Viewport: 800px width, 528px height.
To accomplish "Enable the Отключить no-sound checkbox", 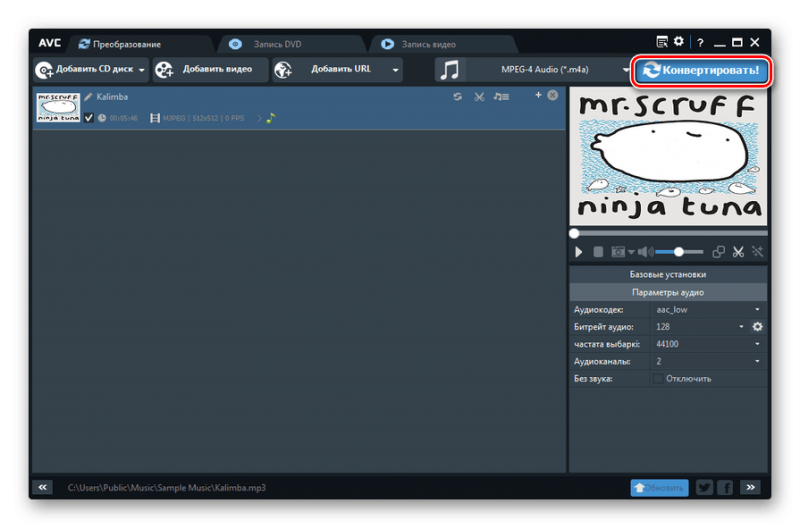I will [x=657, y=379].
